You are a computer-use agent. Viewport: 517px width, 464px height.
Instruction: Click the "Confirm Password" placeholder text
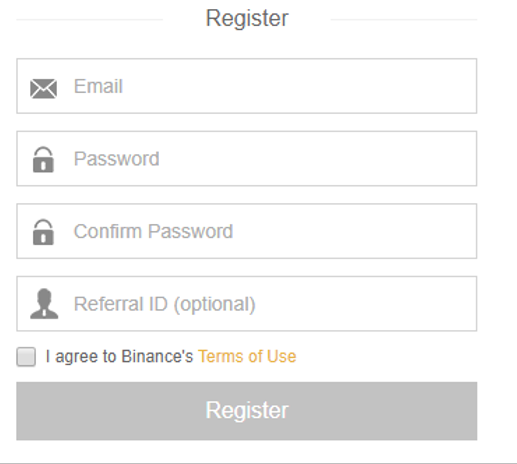[153, 231]
